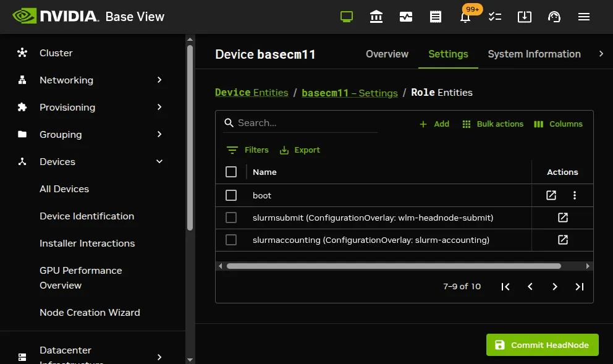Open the three-dot menu for boot row
The width and height of the screenshot is (613, 364).
tap(574, 195)
